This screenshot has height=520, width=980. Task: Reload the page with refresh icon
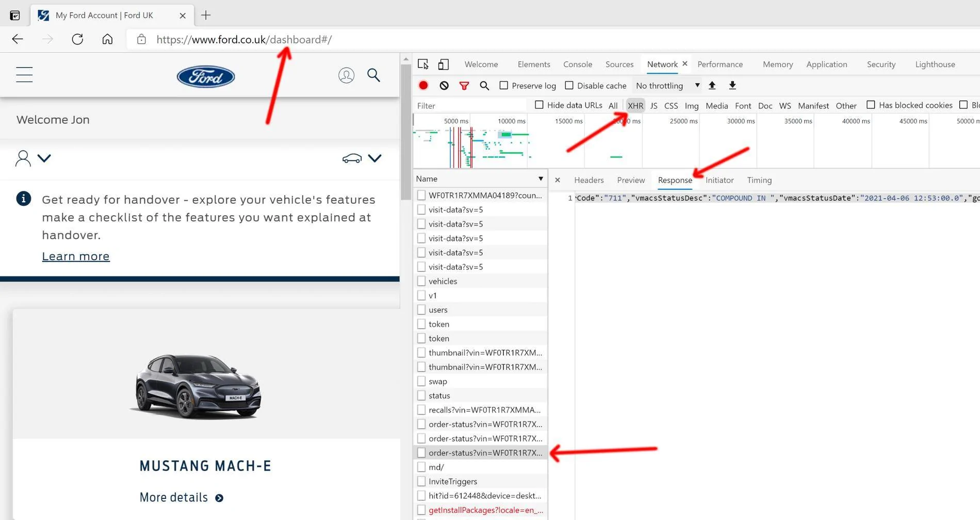pos(77,39)
